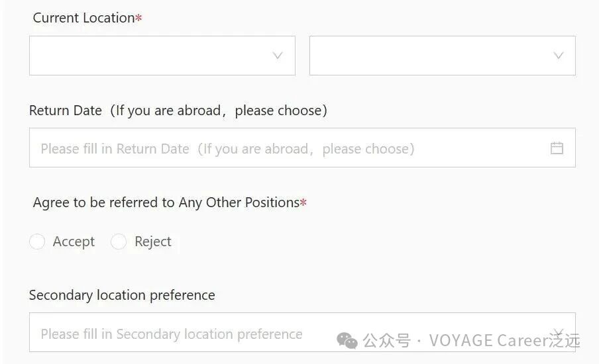The width and height of the screenshot is (599, 364).
Task: Open the calendar picker icon for Return Date
Action: pos(557,148)
